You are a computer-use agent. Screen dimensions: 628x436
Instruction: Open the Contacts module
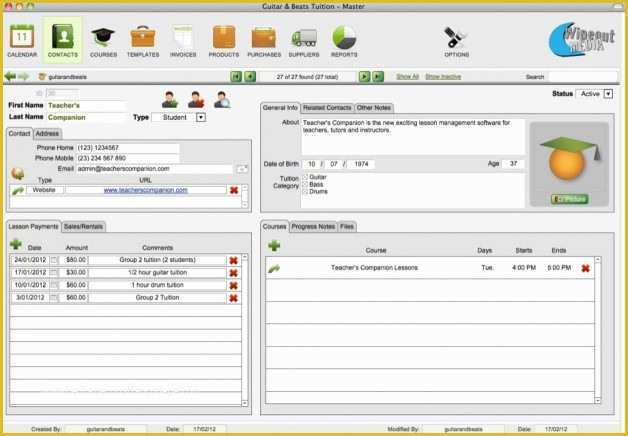pyautogui.click(x=62, y=40)
